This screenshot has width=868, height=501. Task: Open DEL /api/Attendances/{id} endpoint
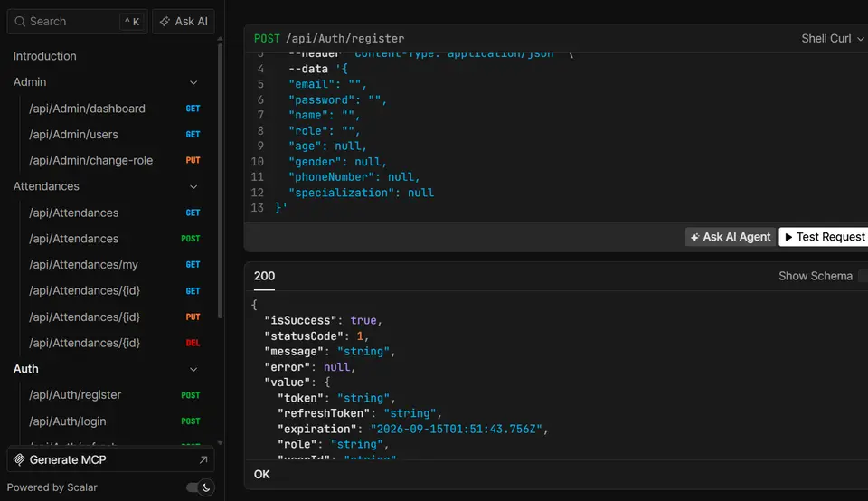(114, 343)
